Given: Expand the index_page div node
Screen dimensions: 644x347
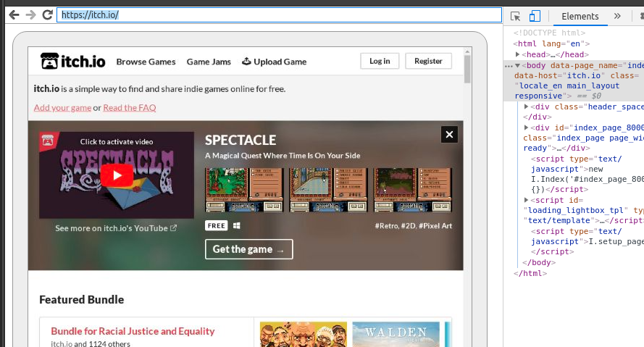Looking at the screenshot, I should [526, 127].
